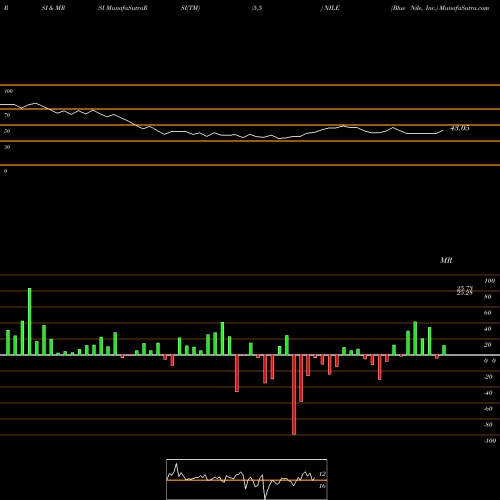This screenshot has width=500, height=500.
Task: Click the label 12 in the mini chart
Action: (322, 474)
